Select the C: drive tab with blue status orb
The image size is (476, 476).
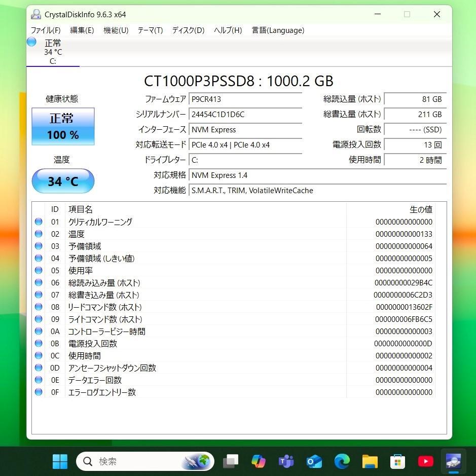[53, 51]
